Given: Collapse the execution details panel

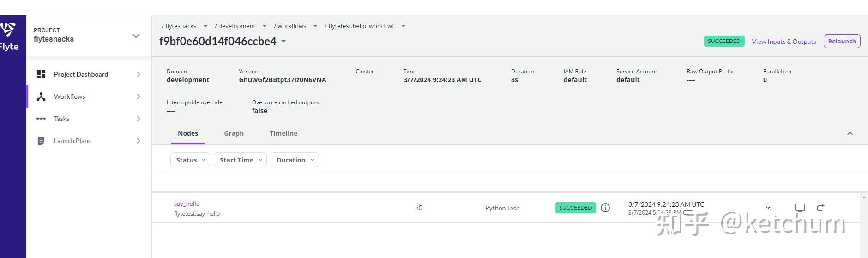Looking at the screenshot, I should (850, 133).
